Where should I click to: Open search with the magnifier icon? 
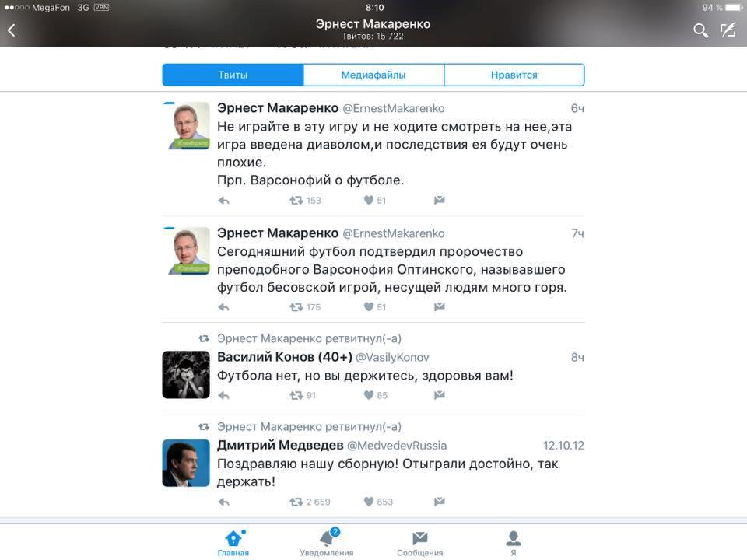coord(700,30)
